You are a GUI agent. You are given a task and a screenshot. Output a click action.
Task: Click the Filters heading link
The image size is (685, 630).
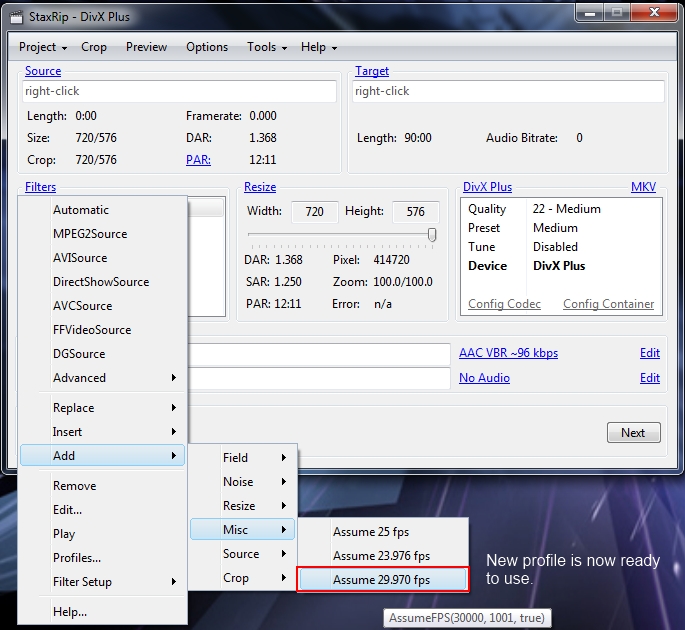point(40,187)
